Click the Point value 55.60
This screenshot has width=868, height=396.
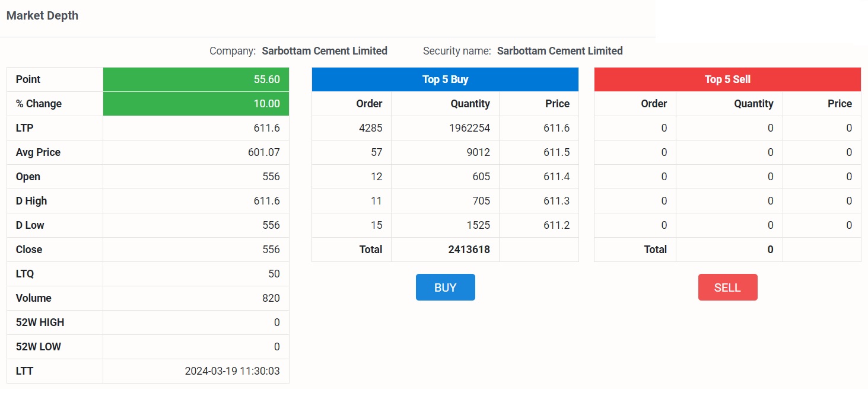266,79
